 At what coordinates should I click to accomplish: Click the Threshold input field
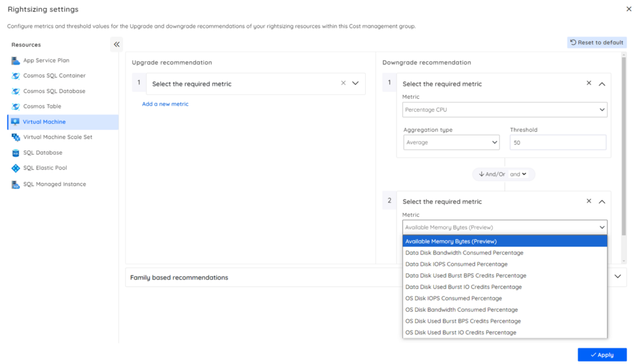tap(557, 142)
